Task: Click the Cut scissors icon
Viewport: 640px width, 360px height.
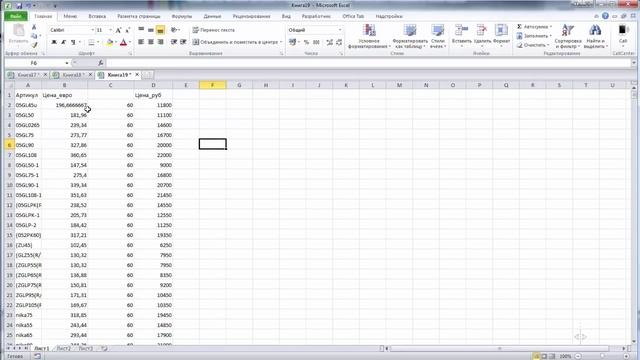Action: (34, 27)
